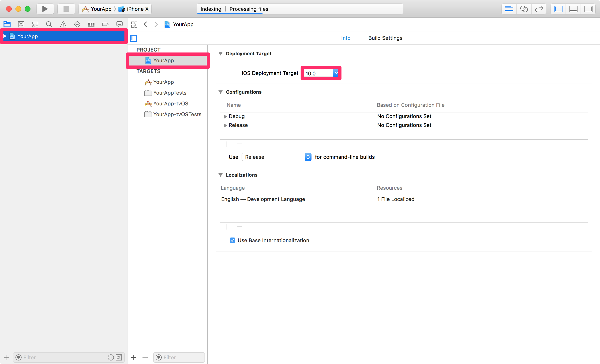
Task: Click the Run build play button
Action: pyautogui.click(x=45, y=9)
